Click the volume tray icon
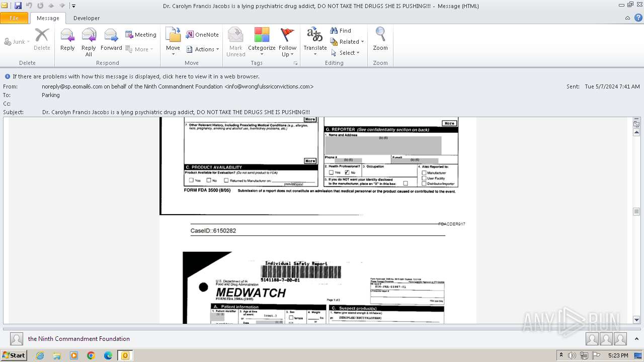The width and height of the screenshot is (644, 362). pyautogui.click(x=573, y=355)
